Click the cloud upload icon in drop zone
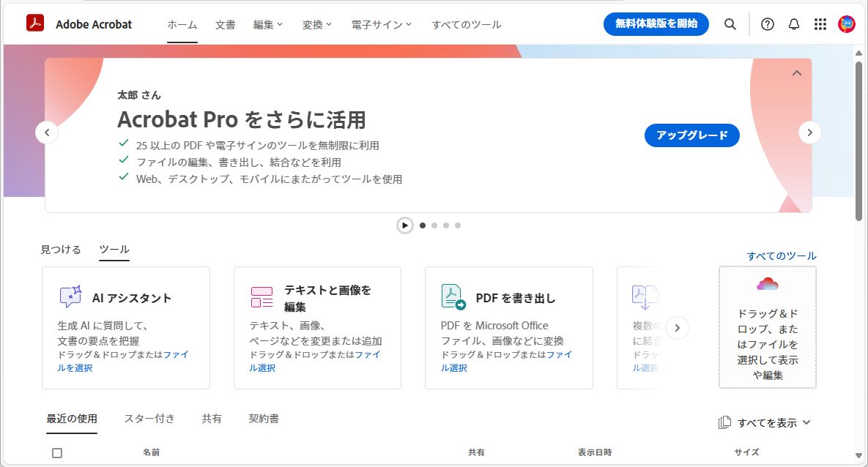This screenshot has height=467, width=868. tap(767, 285)
